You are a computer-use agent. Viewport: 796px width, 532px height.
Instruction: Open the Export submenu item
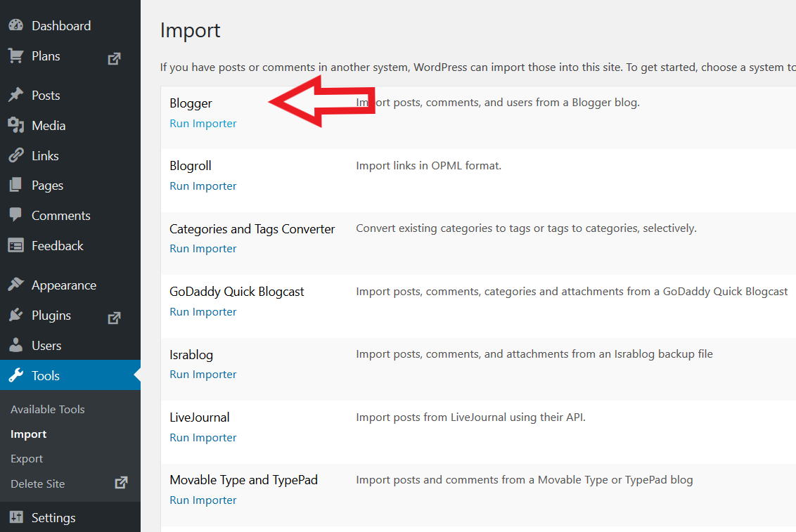(x=27, y=459)
